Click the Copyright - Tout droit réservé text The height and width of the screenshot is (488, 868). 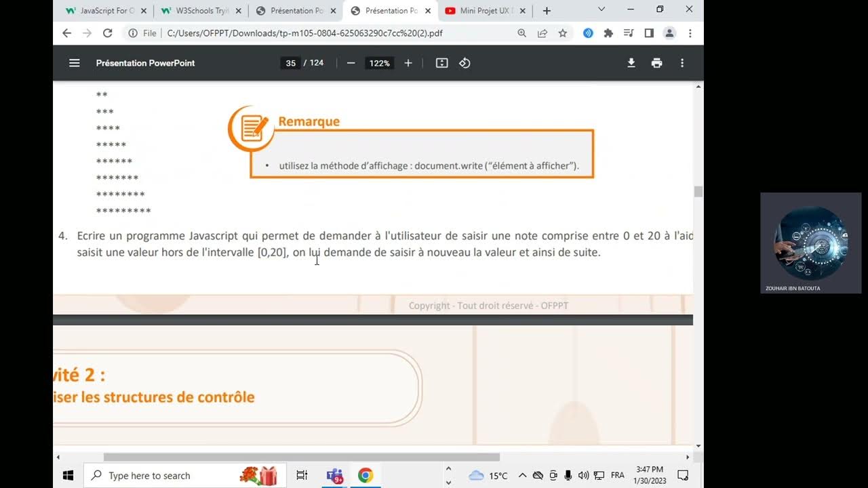click(488, 306)
